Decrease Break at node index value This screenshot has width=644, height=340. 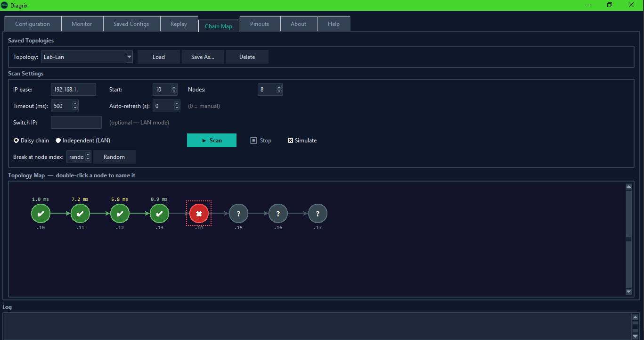tap(88, 159)
